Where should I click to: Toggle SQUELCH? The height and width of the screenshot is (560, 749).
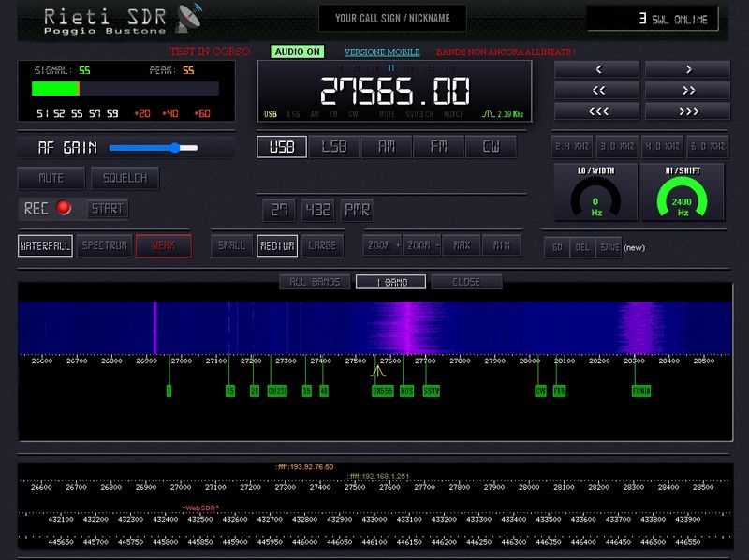(127, 178)
